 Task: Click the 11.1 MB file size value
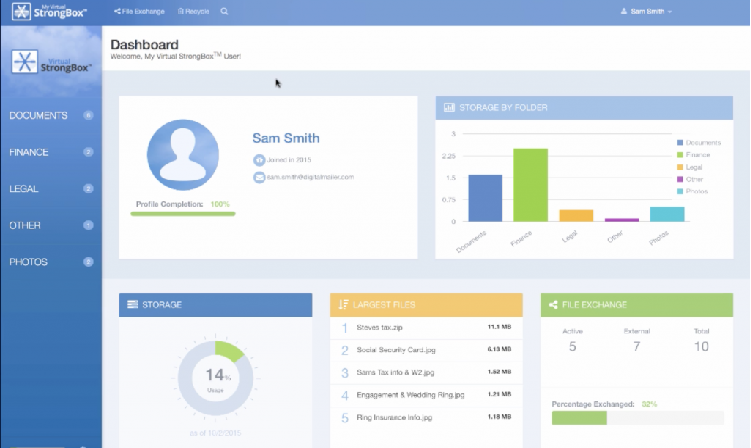coord(500,327)
